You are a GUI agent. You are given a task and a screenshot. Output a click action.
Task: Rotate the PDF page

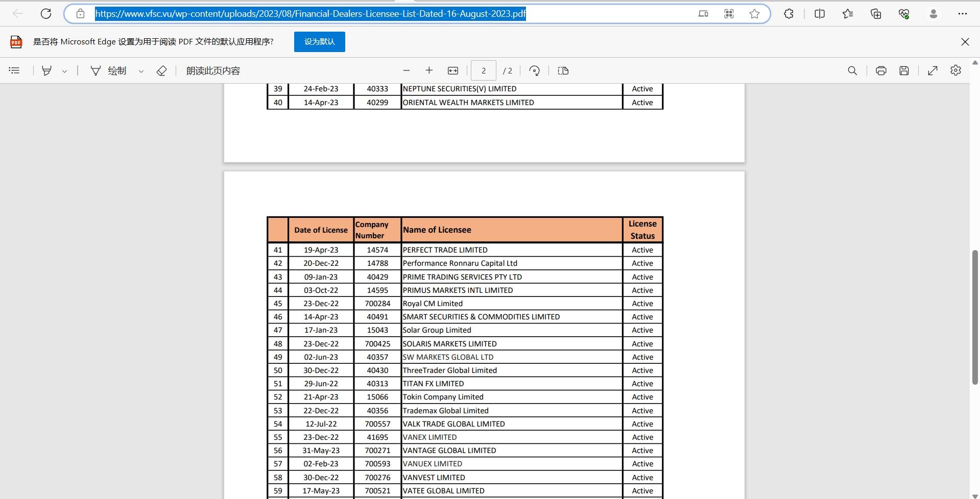click(x=535, y=70)
